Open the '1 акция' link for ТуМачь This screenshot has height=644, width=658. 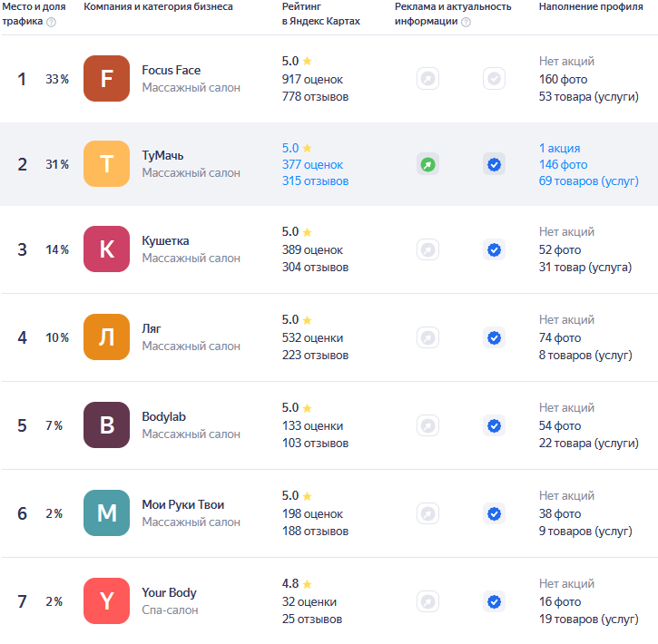click(x=559, y=148)
